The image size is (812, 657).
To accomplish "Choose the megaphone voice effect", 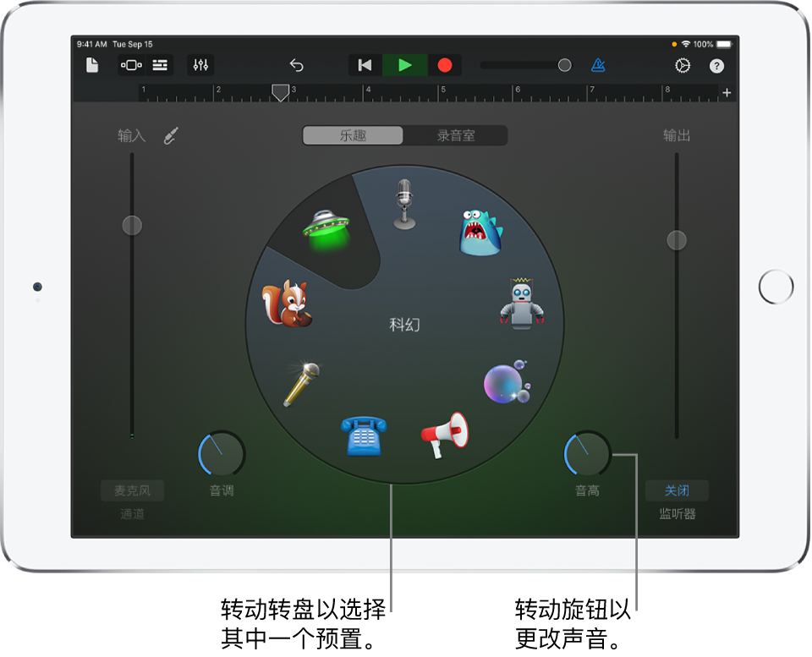I will pos(445,434).
